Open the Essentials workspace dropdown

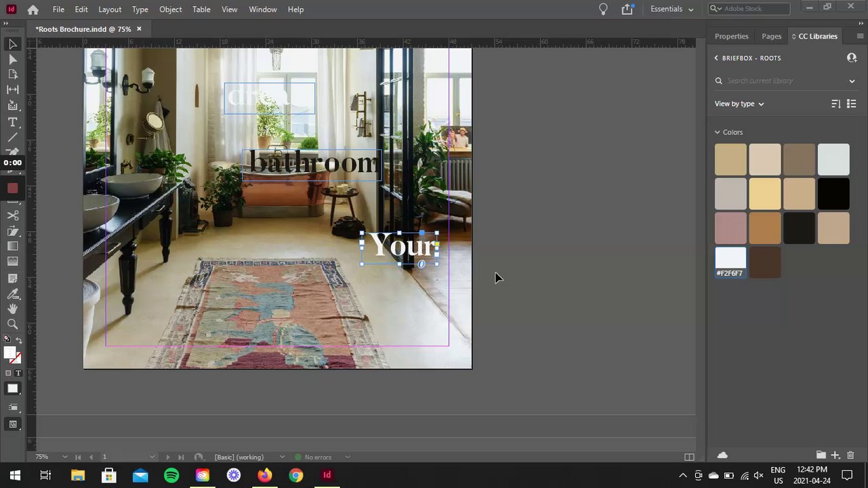click(671, 9)
